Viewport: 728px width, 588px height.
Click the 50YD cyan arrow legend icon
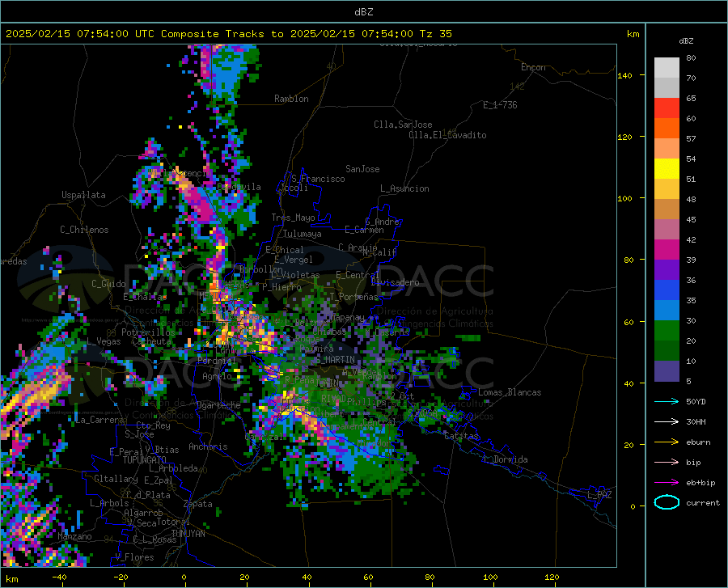(667, 401)
